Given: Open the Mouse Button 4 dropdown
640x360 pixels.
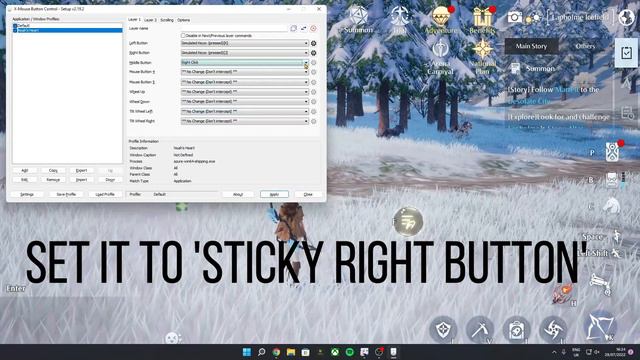Looking at the screenshot, I should 244,72.
